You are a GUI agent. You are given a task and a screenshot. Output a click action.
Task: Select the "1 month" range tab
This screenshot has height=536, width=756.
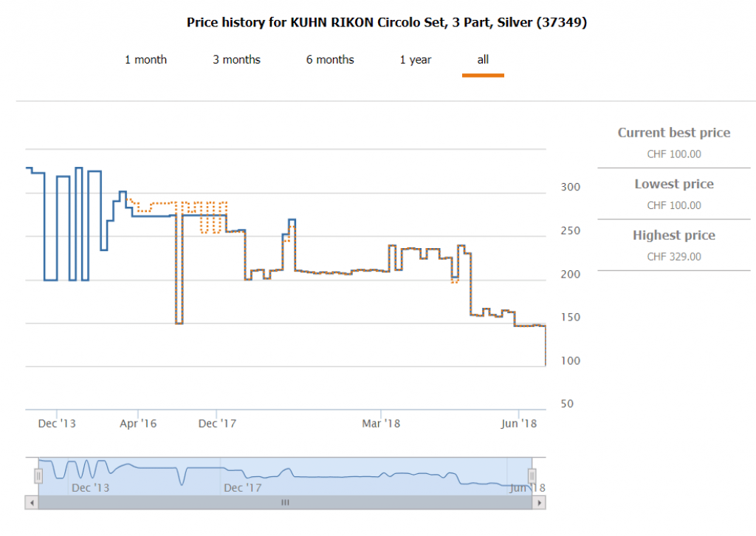click(x=145, y=60)
